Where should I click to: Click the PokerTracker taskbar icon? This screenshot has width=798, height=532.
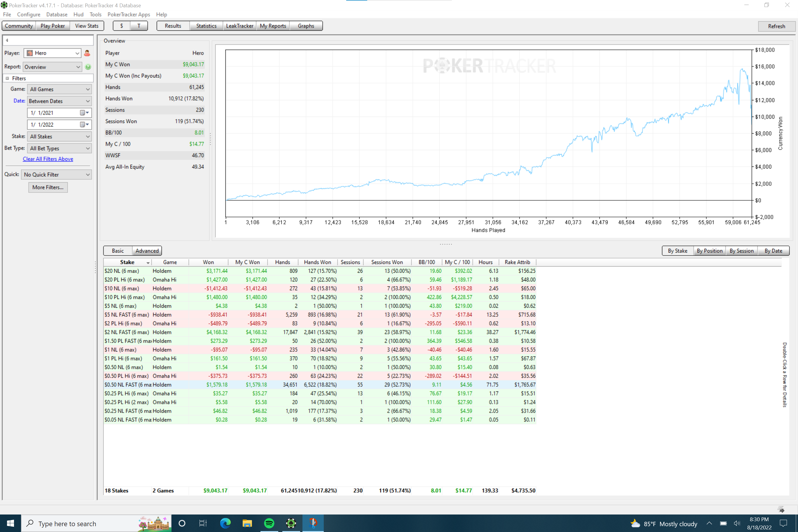point(291,523)
